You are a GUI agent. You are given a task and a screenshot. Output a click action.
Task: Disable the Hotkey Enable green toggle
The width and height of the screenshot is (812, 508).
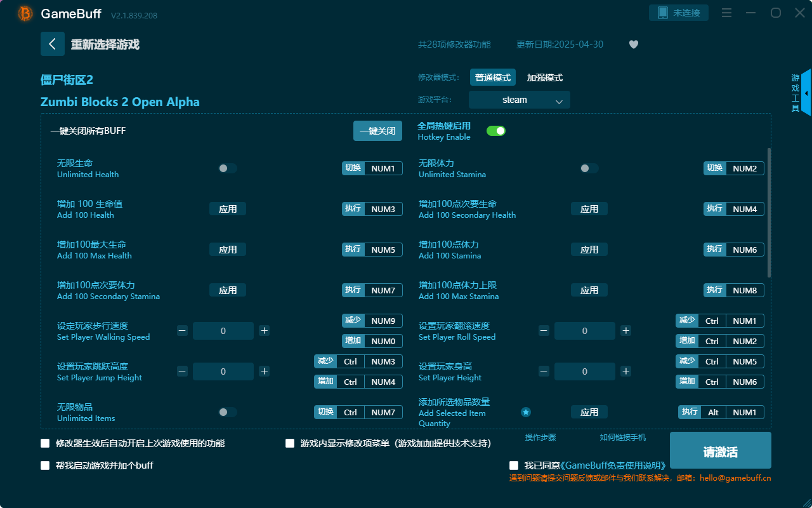click(x=495, y=130)
